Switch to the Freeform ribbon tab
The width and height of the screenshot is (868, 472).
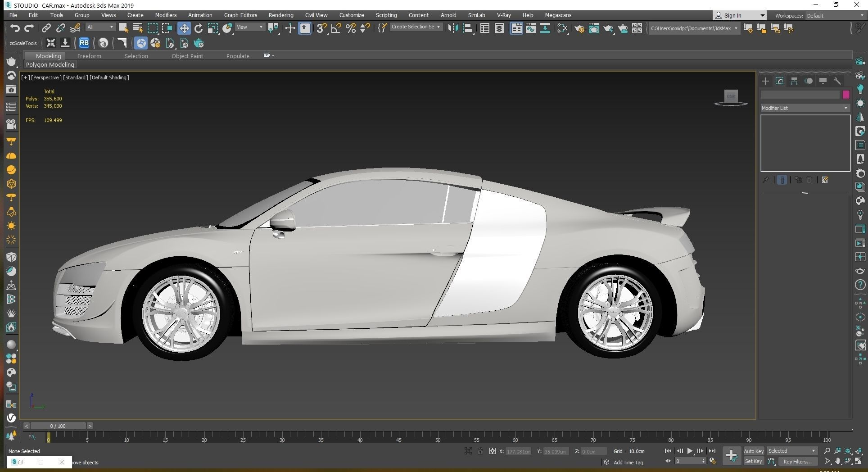pos(89,56)
